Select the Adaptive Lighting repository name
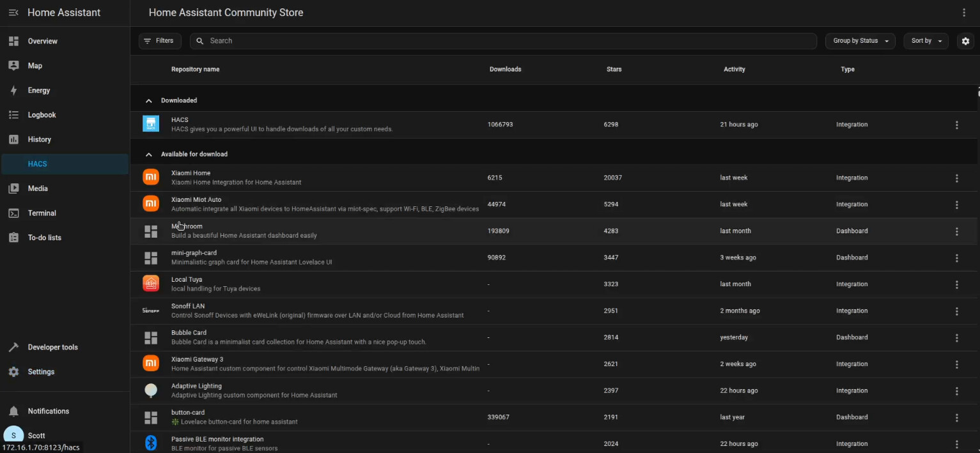The image size is (980, 453). [x=196, y=386]
